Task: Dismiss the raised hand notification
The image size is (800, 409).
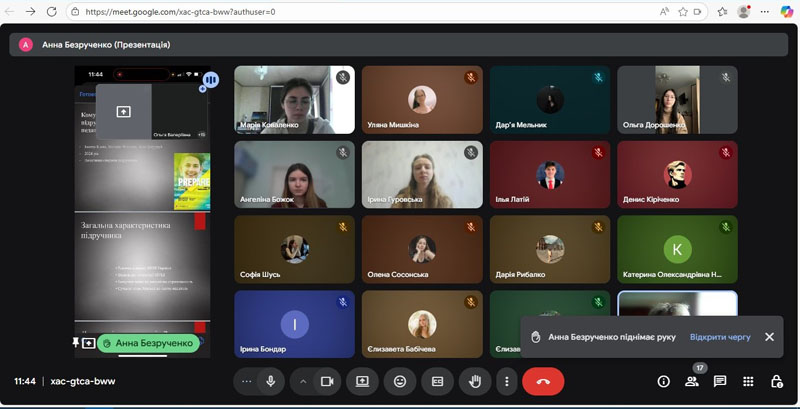Action: [769, 337]
